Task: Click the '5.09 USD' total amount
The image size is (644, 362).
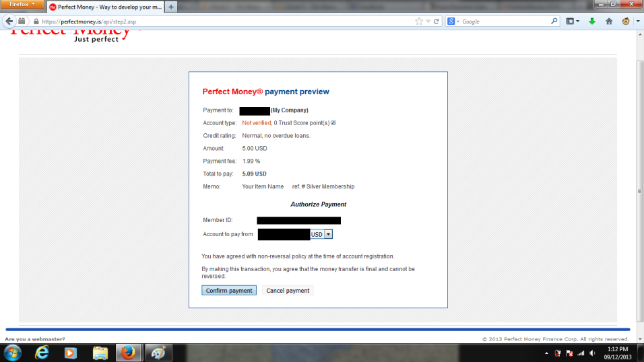Action: tap(254, 174)
